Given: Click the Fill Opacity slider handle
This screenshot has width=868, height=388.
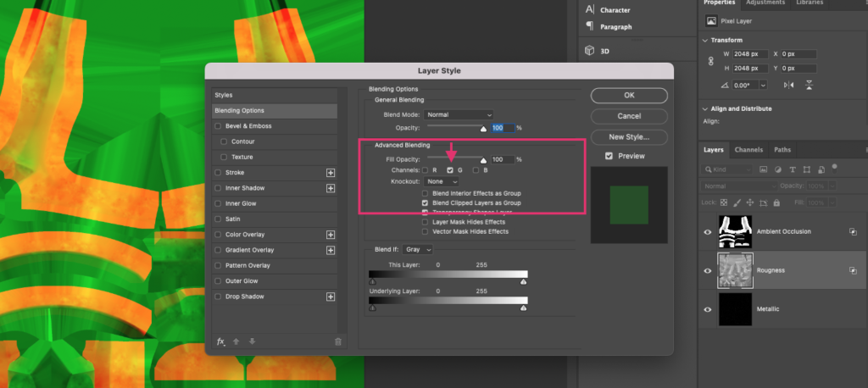Looking at the screenshot, I should pos(483,160).
